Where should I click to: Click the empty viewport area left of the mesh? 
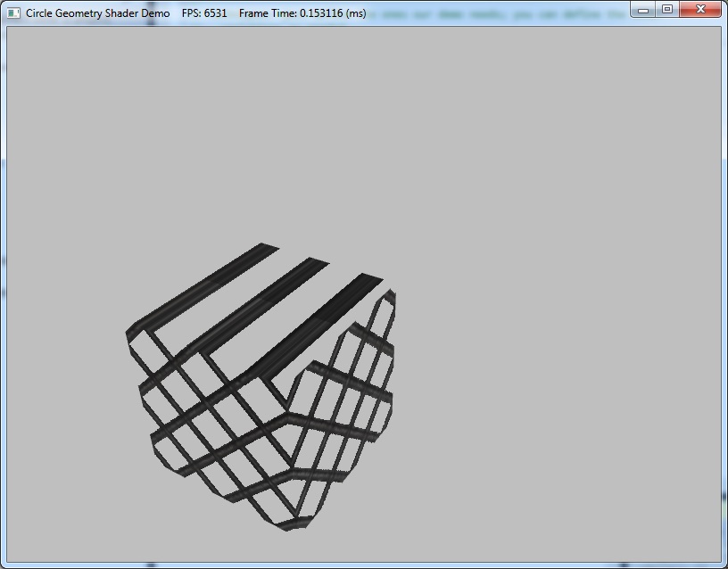coord(62,401)
